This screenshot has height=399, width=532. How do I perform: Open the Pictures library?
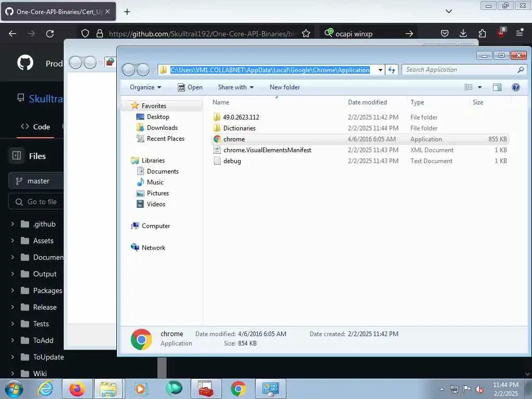click(x=153, y=193)
